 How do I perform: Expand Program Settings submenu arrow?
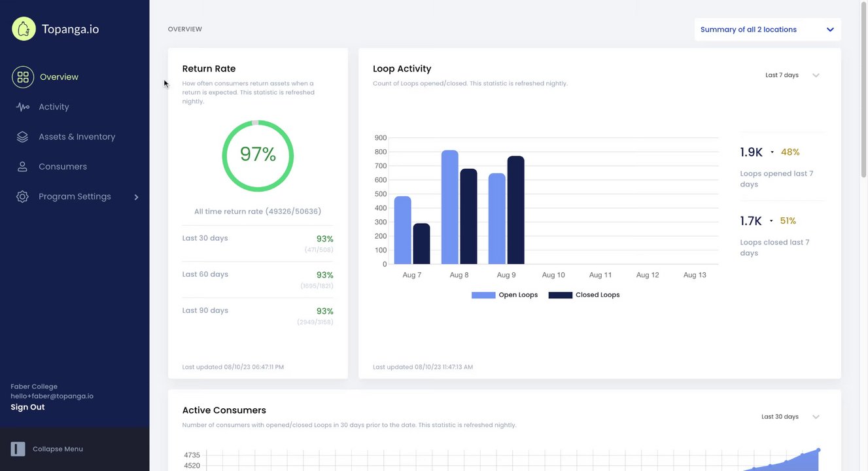click(x=136, y=197)
